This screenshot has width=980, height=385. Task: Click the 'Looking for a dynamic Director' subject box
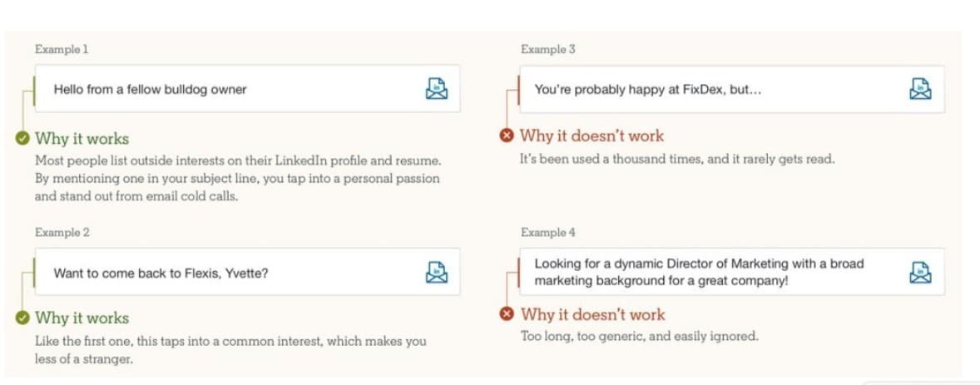coord(699,272)
